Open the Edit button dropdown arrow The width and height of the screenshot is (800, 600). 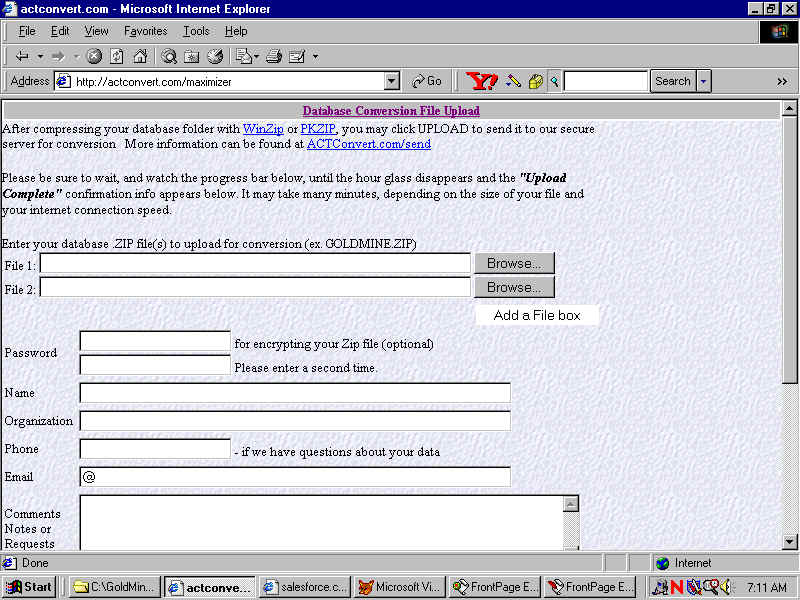point(315,56)
